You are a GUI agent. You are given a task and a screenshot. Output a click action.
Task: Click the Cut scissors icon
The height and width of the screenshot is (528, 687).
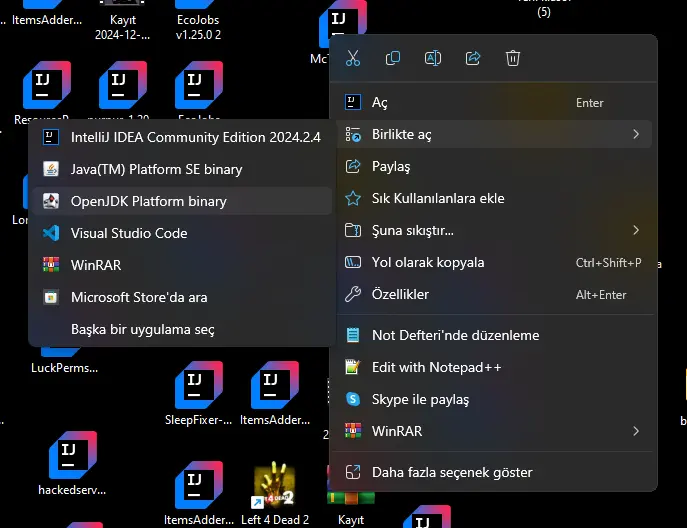click(353, 58)
